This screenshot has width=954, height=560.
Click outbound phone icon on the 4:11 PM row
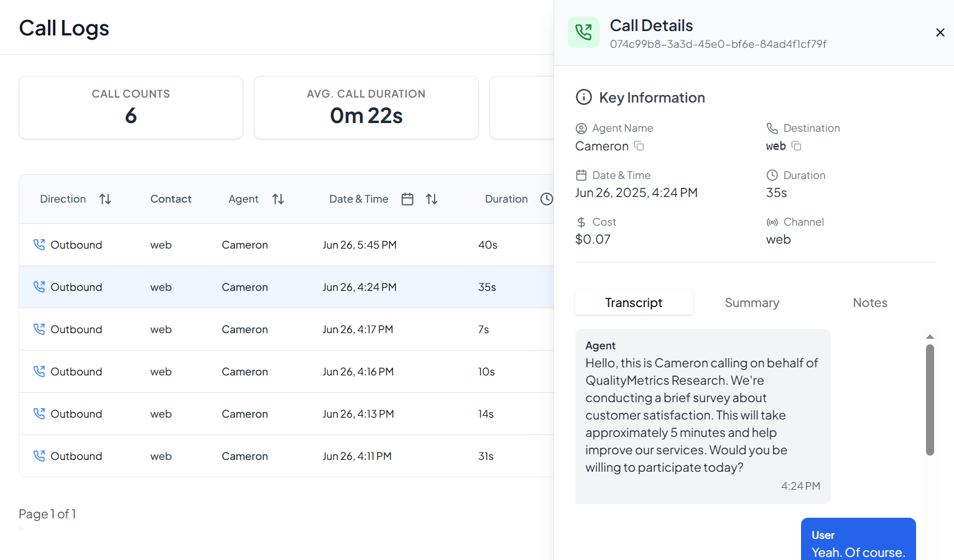tap(39, 456)
